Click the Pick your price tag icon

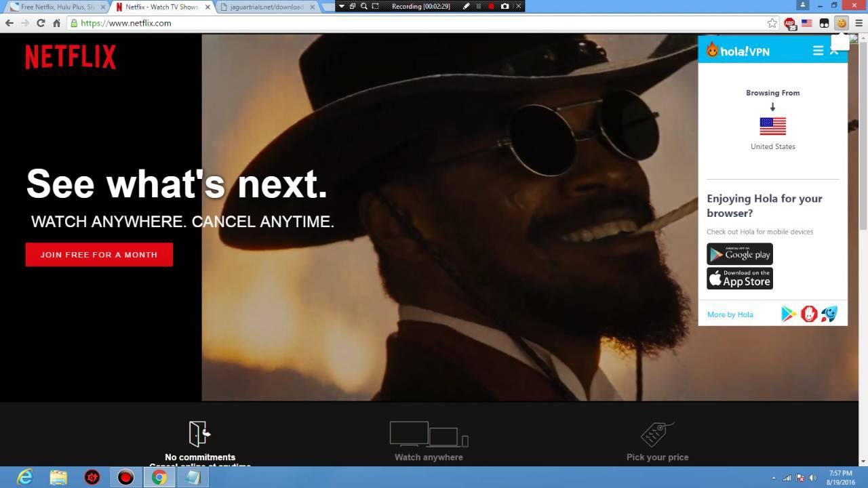pos(657,434)
